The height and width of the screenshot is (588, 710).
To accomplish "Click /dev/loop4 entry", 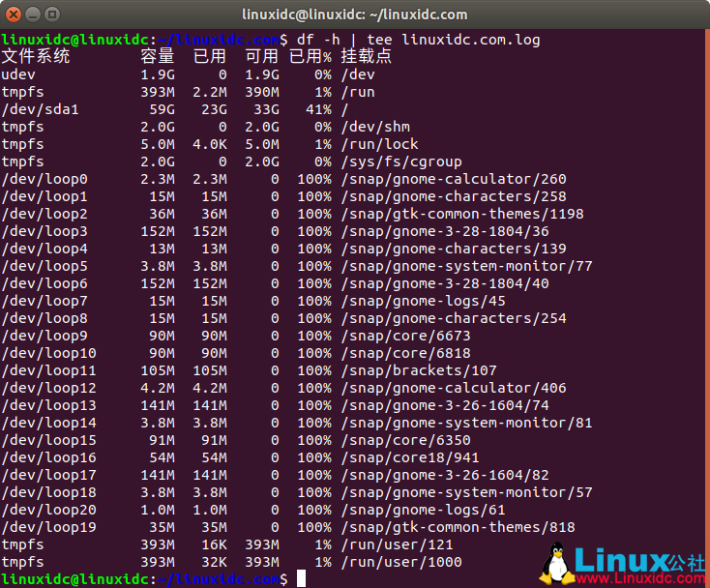I will [x=44, y=249].
